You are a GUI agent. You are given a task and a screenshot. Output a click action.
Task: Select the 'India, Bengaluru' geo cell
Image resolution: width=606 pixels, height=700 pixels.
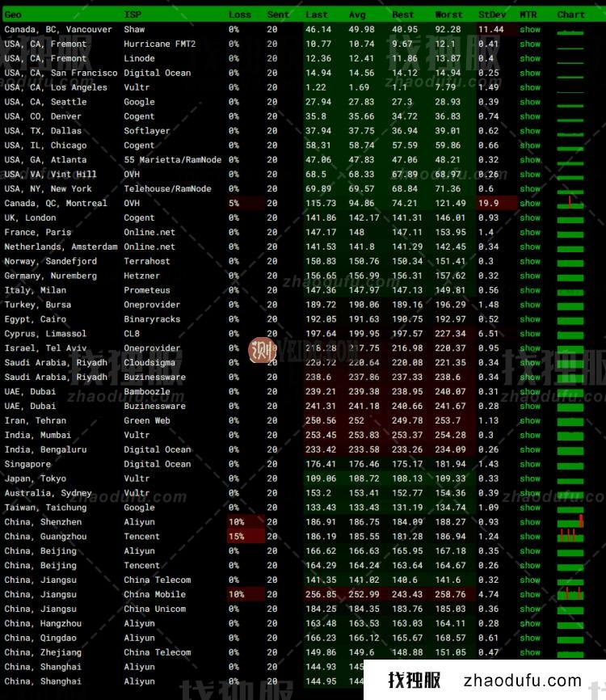pyautogui.click(x=45, y=449)
